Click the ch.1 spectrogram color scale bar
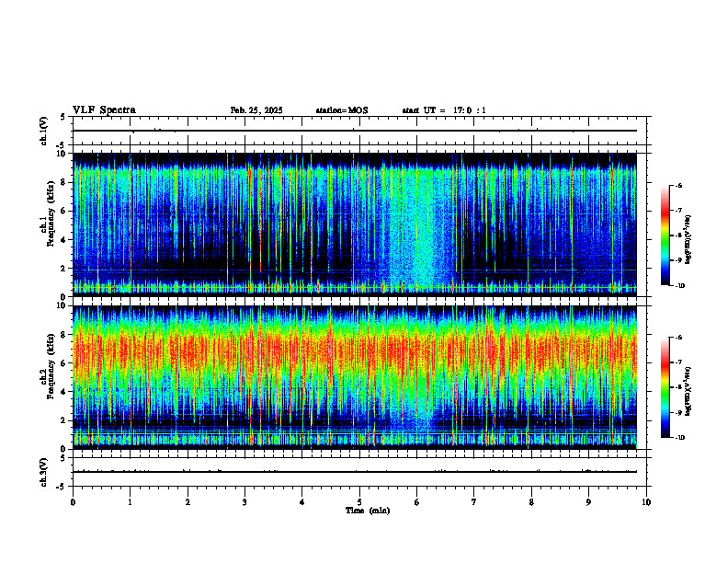The image size is (728, 563). coord(665,236)
